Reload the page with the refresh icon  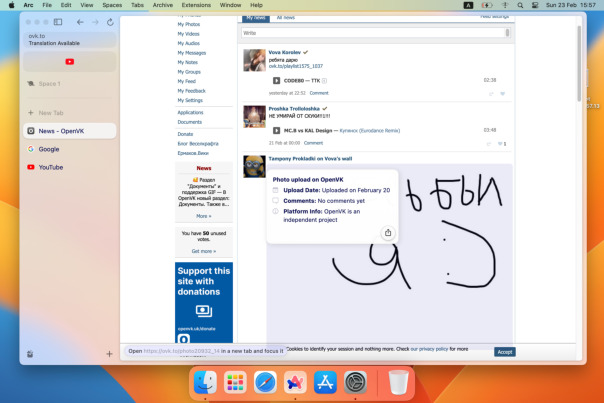tap(109, 21)
